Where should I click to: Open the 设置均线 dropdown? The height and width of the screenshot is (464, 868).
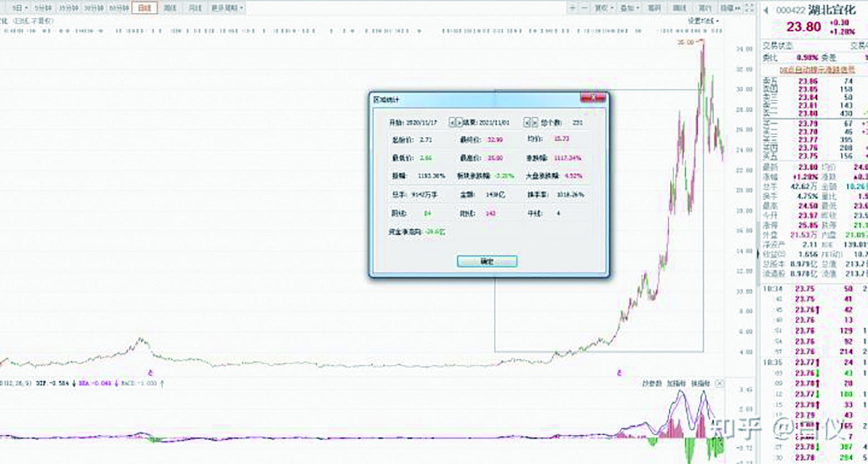point(703,21)
